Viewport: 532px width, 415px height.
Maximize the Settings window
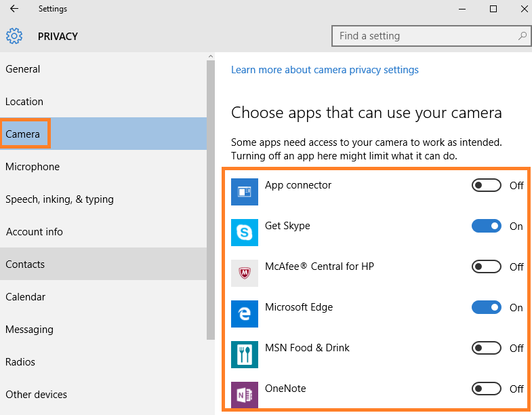pyautogui.click(x=493, y=9)
